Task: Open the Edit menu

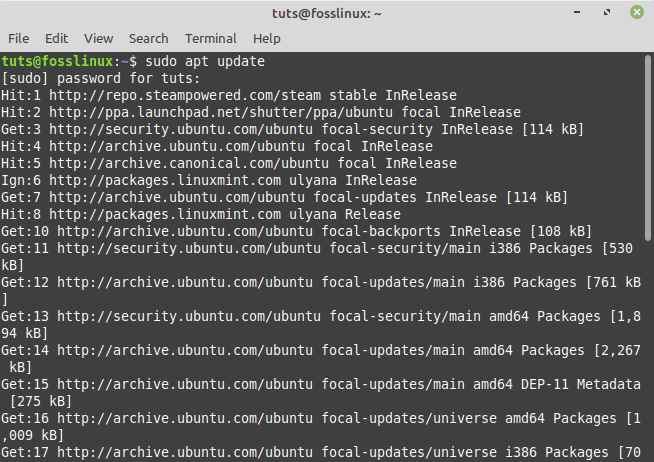Action: (x=56, y=38)
